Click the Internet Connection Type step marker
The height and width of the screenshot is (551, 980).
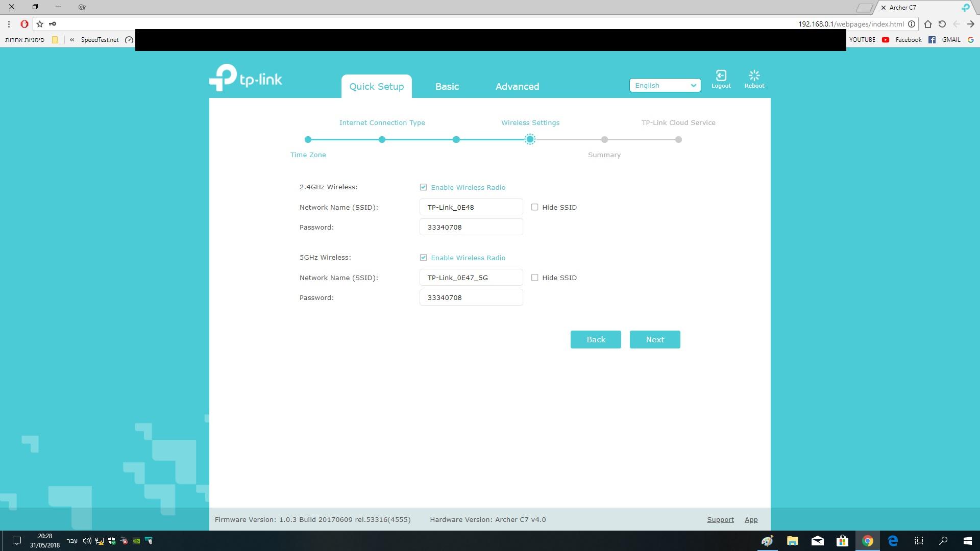[382, 139]
